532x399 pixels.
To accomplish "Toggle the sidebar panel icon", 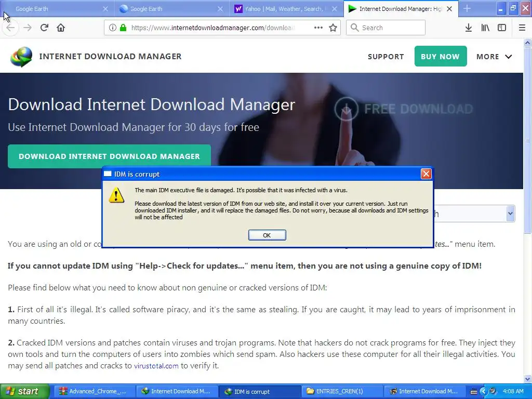I will (502, 28).
